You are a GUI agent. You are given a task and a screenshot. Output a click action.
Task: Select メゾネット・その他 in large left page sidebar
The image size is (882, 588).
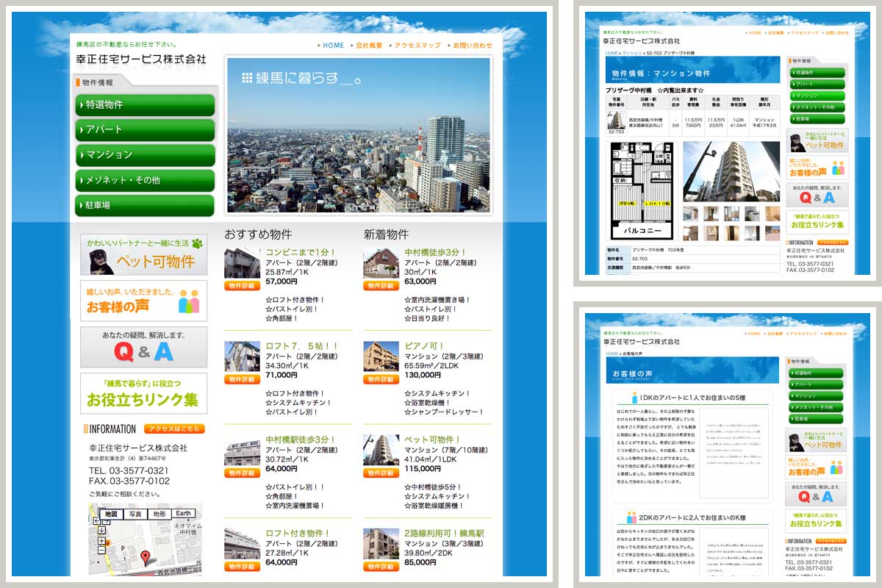(145, 180)
